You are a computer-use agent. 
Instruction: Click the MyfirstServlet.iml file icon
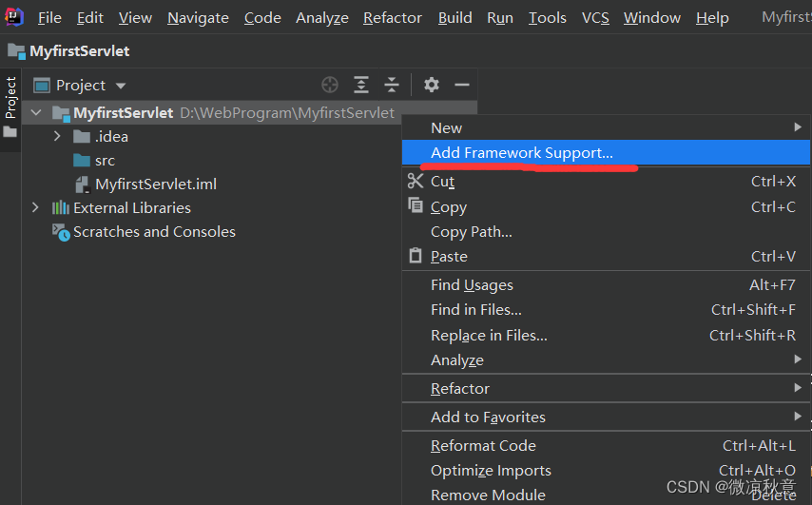82,185
